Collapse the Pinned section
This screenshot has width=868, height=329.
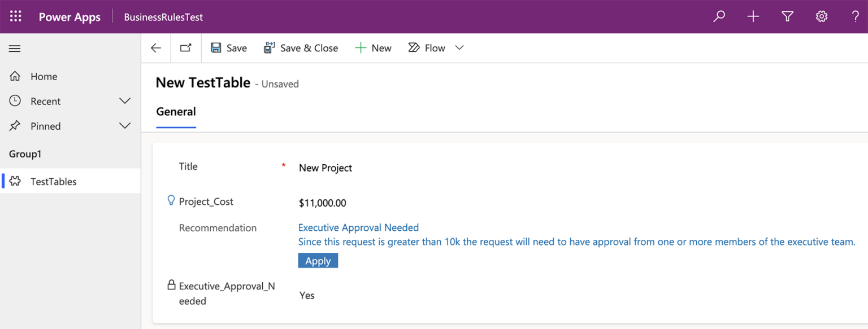coord(124,125)
